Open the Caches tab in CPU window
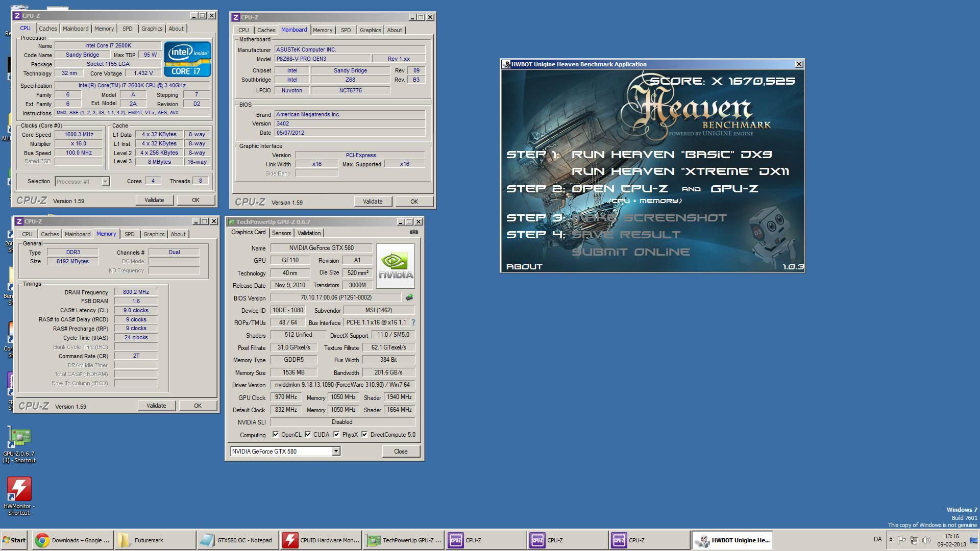Viewport: 980px width, 551px height. pos(48,29)
